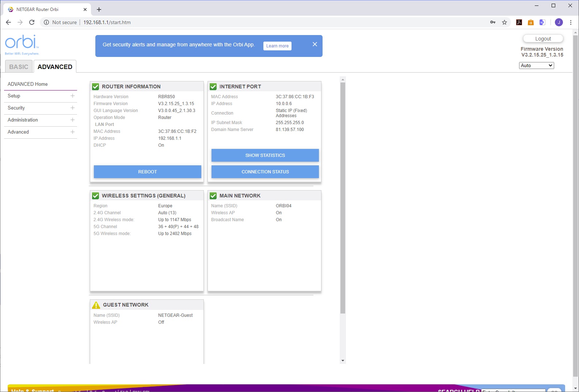Click the orange shopping bag extension icon

tap(531, 22)
